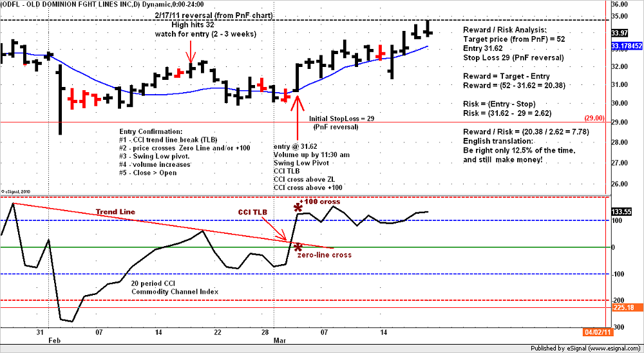Click 'Be right only 12.5% of the time,'
The width and height of the screenshot is (644, 353).
click(x=519, y=150)
